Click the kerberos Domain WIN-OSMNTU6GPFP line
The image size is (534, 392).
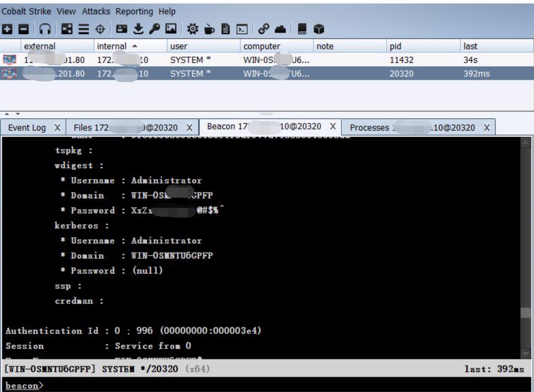click(136, 255)
